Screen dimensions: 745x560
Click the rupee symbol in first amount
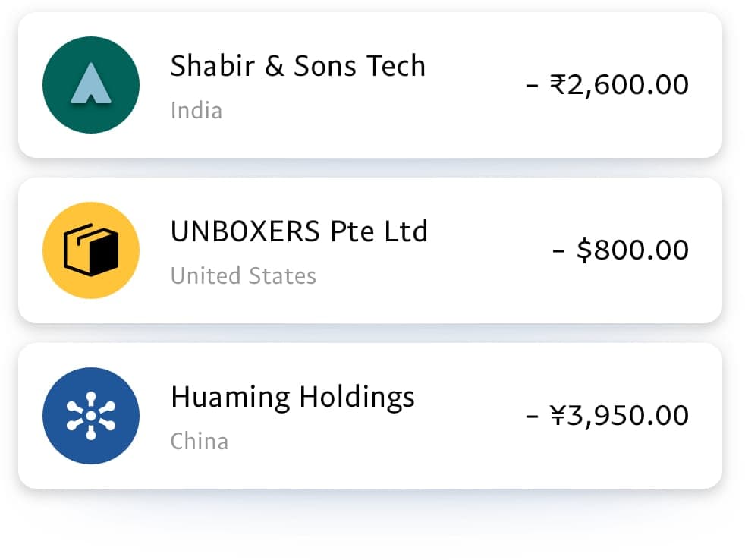(x=558, y=84)
